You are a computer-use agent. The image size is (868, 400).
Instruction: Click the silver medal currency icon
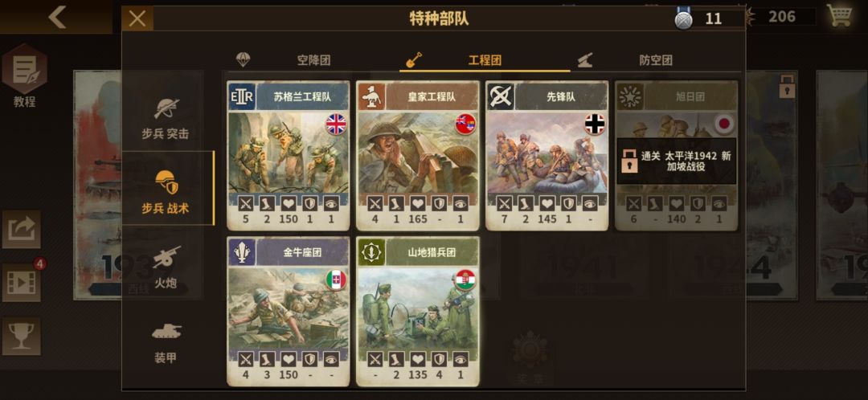click(684, 18)
